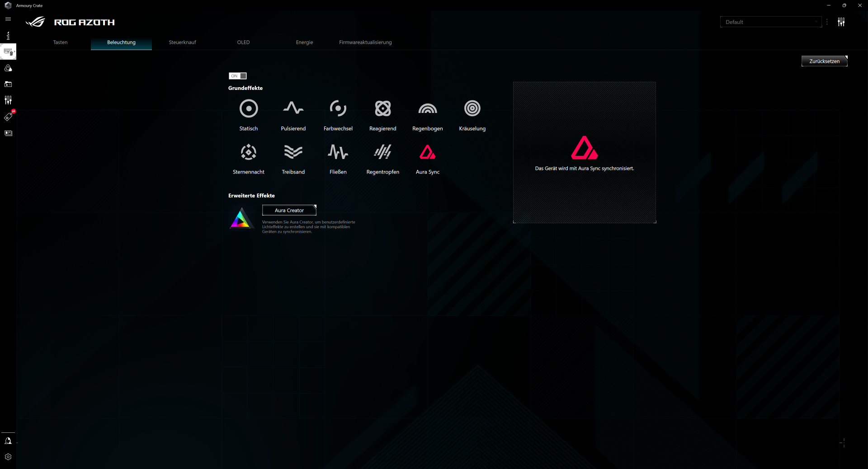Screen dimensions: 868x469
Task: Toggle the lighting ON switch
Action: tap(237, 76)
